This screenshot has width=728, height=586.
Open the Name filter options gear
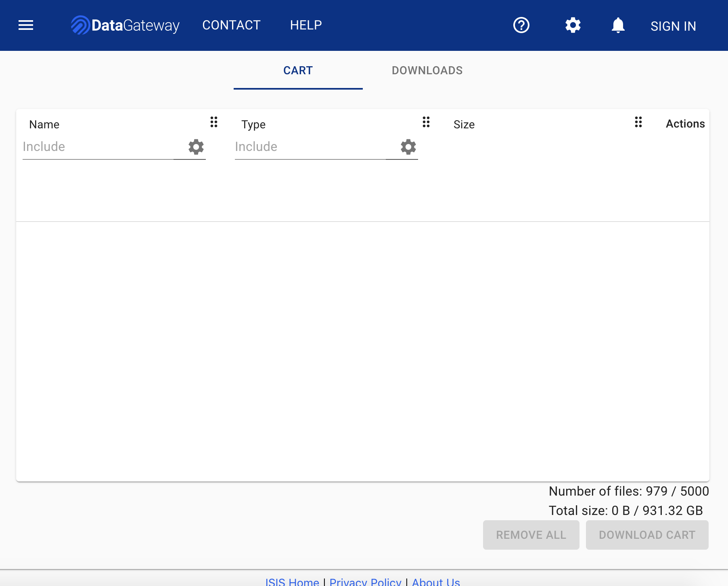[x=196, y=147]
